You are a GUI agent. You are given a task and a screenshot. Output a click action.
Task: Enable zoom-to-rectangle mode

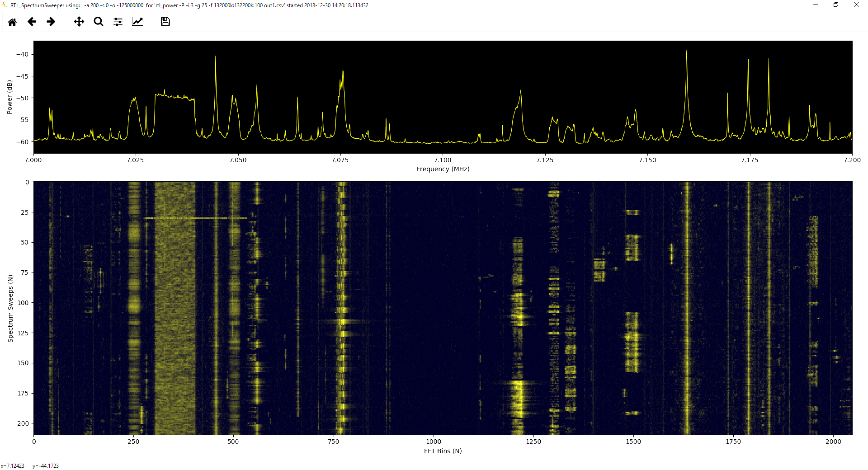coord(98,21)
